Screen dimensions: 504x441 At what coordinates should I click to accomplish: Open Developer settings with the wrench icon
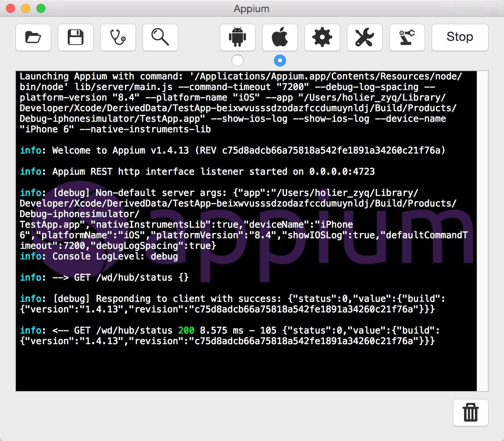pos(365,37)
